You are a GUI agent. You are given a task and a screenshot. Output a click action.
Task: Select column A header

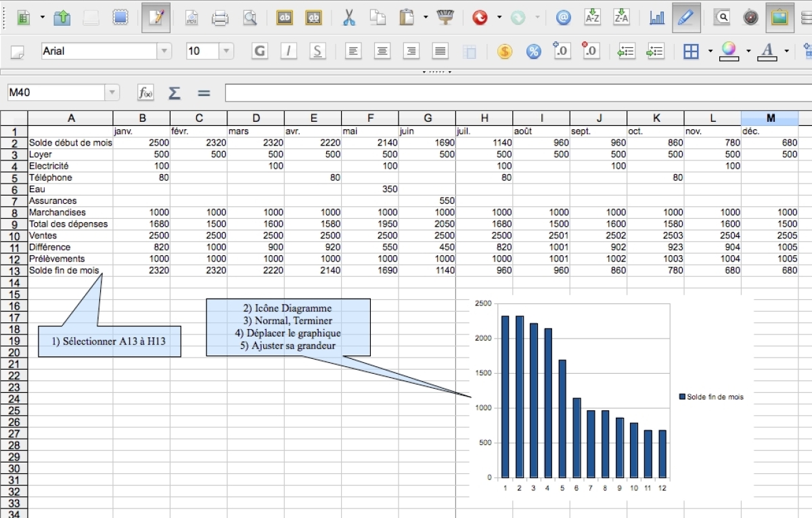70,118
